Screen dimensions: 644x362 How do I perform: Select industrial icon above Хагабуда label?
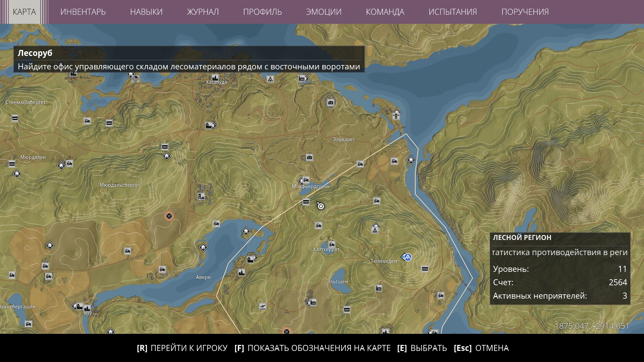click(x=215, y=77)
